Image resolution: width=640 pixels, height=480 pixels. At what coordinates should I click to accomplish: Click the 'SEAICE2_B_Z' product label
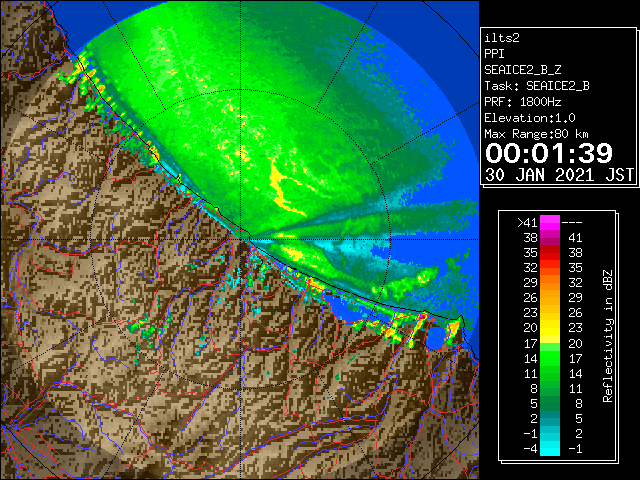[523, 70]
